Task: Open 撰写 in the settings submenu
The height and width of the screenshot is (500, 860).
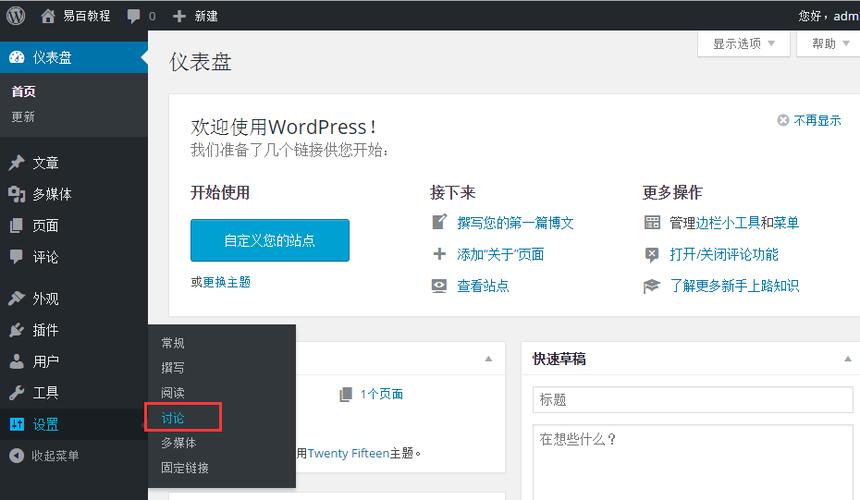Action: click(x=173, y=368)
